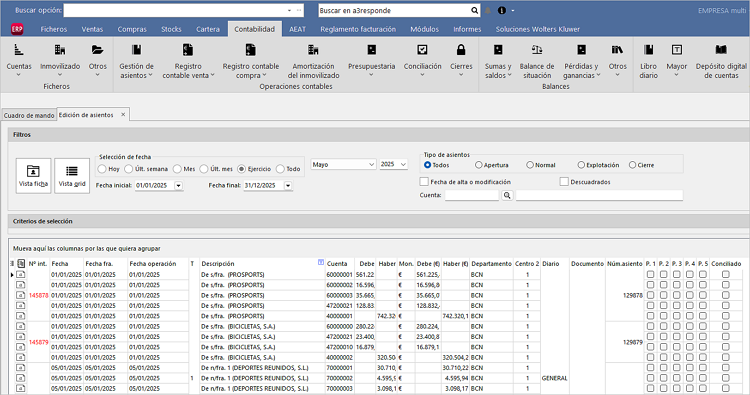The width and height of the screenshot is (750, 395).
Task: Expand the Conciliación menu chevron
Action: [x=422, y=75]
